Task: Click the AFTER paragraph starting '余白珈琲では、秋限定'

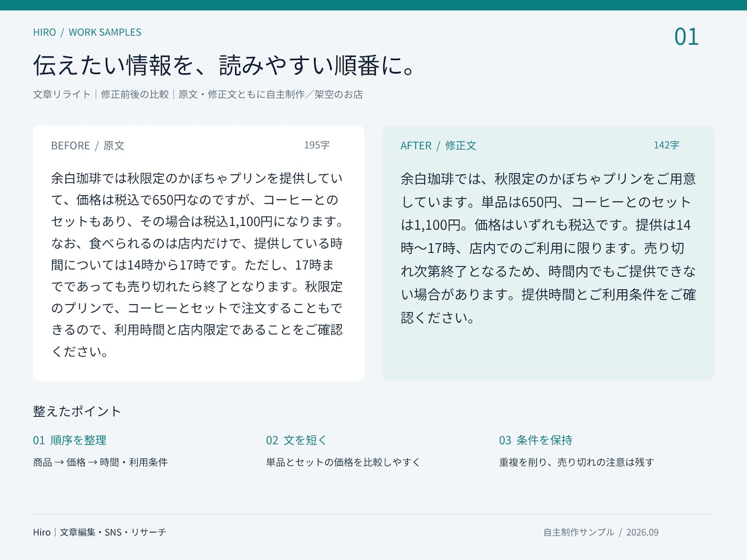Action: click(x=549, y=248)
